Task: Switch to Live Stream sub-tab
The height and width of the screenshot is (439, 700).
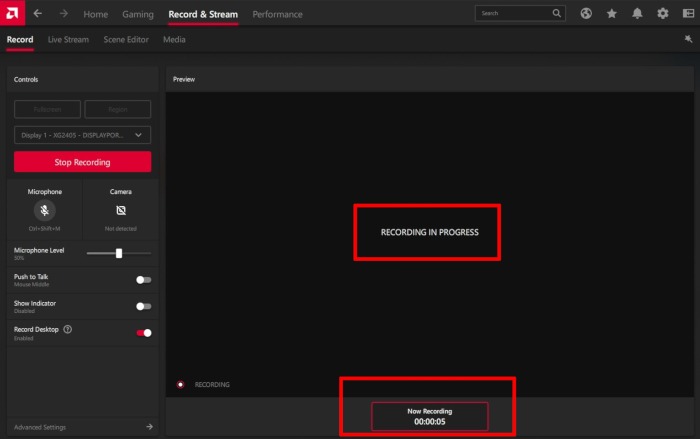Action: pos(68,40)
